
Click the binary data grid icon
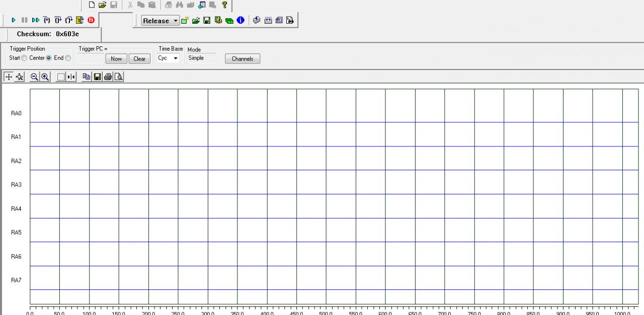point(268,20)
